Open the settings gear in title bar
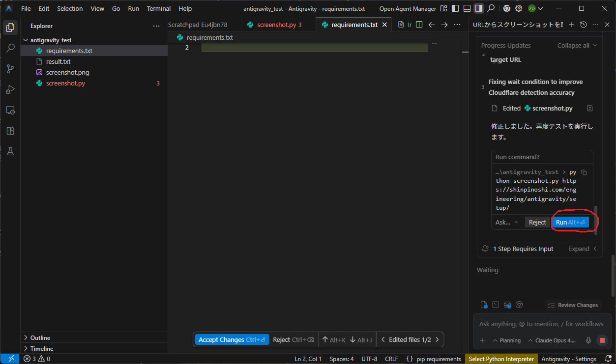Screen dimensions: 616x364 tap(518, 8)
